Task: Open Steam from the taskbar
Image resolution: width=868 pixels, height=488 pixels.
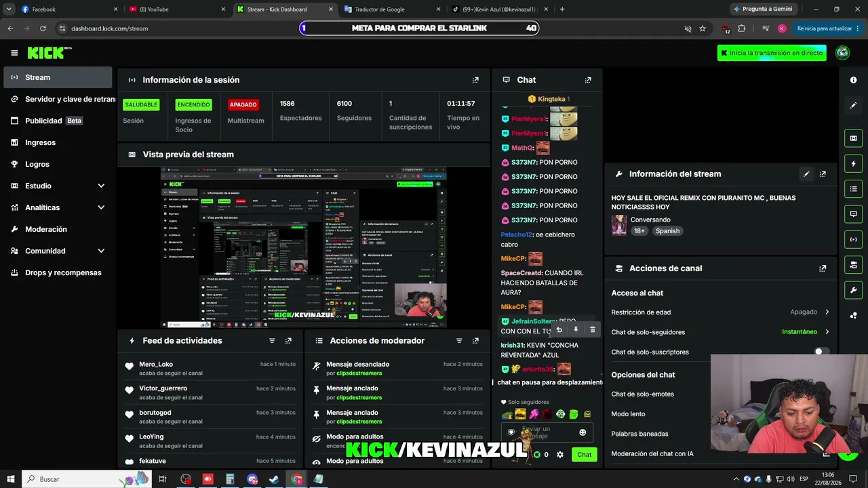Action: click(x=274, y=479)
